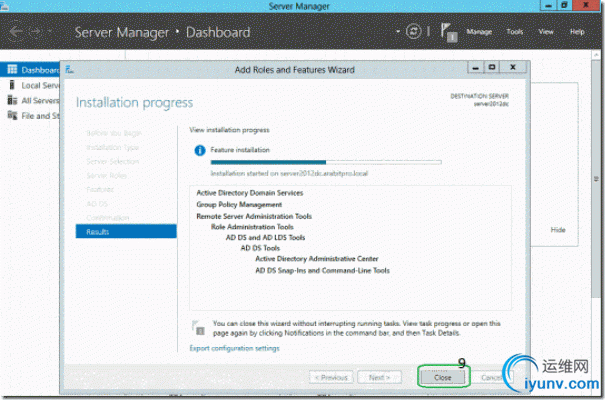
Task: Click the Installation Type wizard step
Action: [x=112, y=147]
